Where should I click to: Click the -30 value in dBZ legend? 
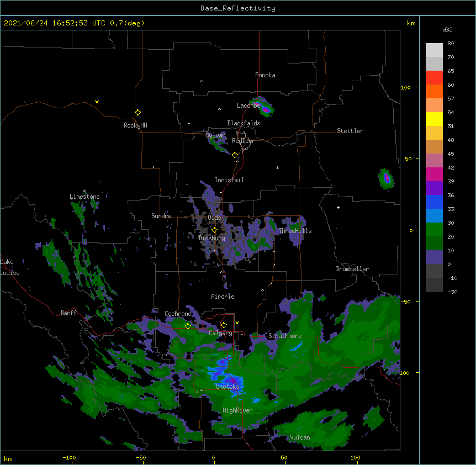[x=452, y=292]
